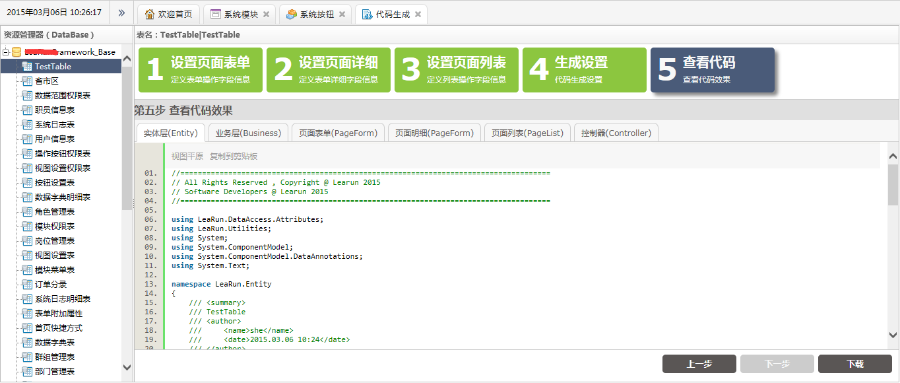
Task: Click the table icon beside 岗位管理表
Action: 26,241
